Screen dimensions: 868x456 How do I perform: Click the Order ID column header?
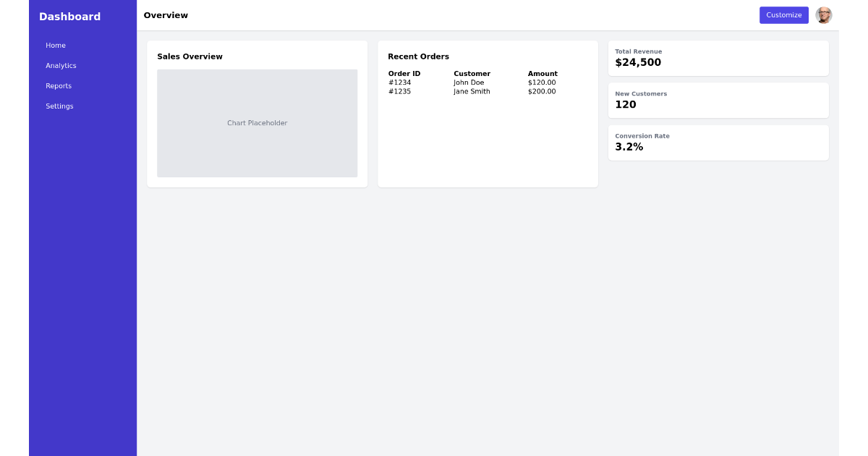pos(404,73)
